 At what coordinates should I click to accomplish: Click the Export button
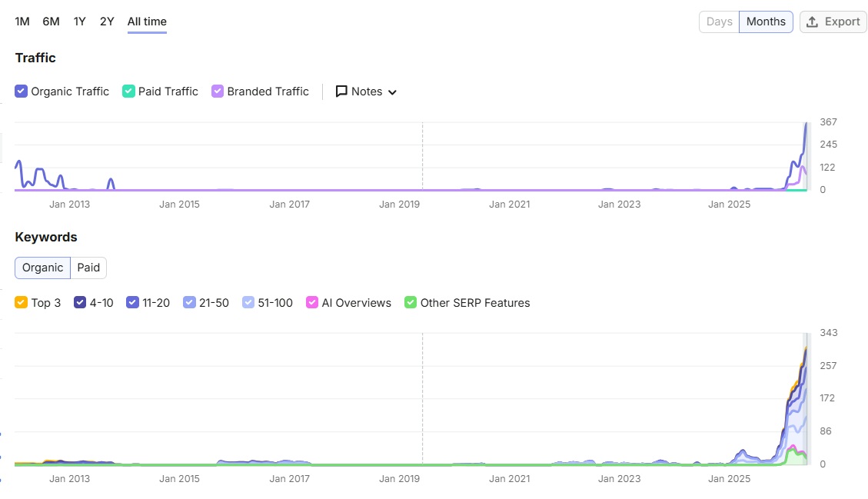point(833,22)
